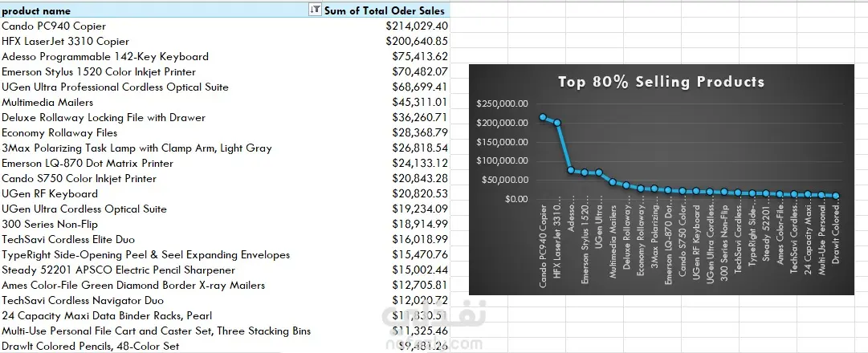
Task: Click the $28,368.79 cell
Action: pos(420,133)
